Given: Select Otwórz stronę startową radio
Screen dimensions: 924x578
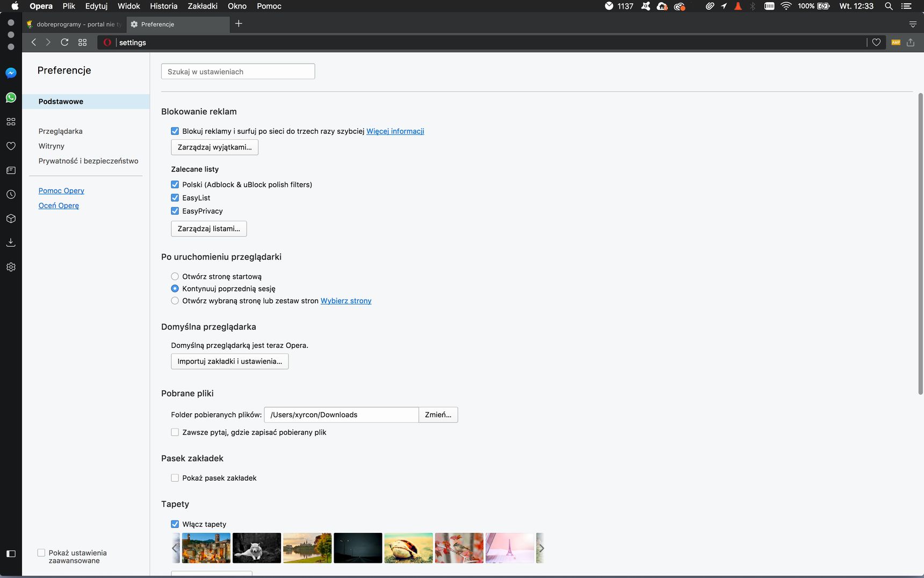Looking at the screenshot, I should (x=175, y=276).
